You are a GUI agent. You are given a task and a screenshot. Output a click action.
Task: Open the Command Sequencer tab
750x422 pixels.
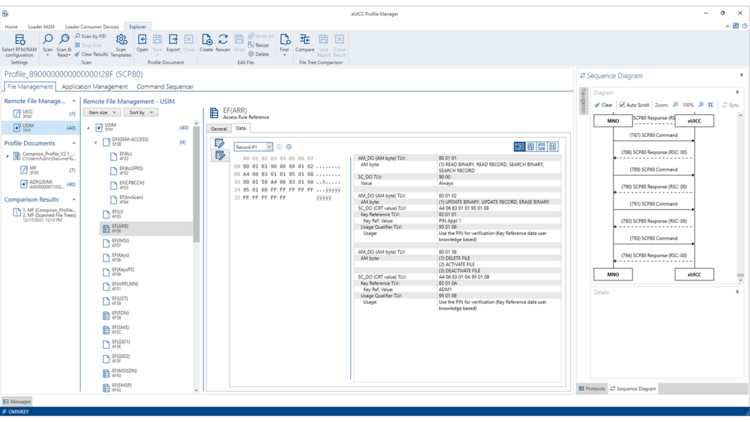pos(165,87)
